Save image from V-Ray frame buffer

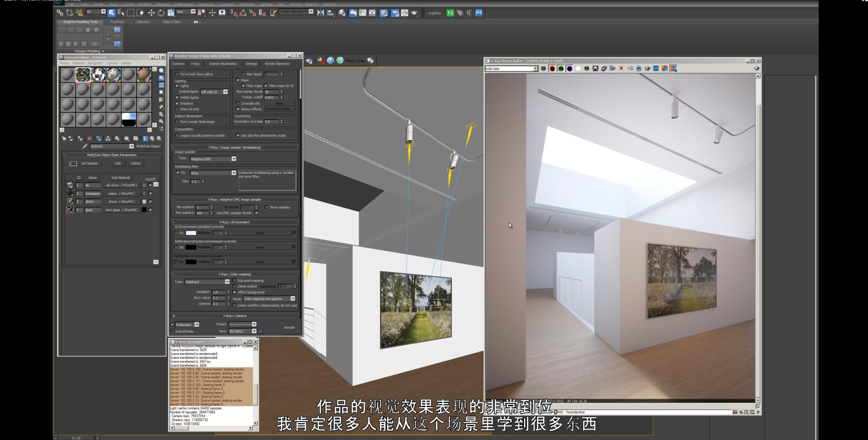[595, 69]
